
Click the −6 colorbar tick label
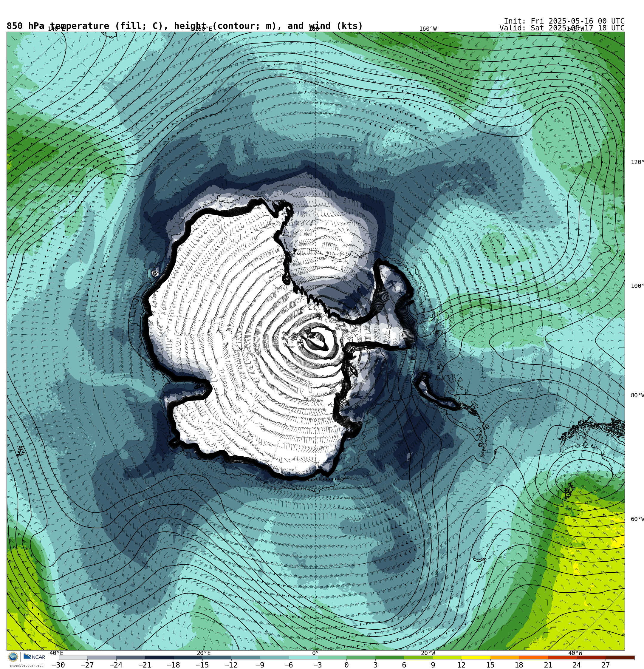pyautogui.click(x=288, y=665)
